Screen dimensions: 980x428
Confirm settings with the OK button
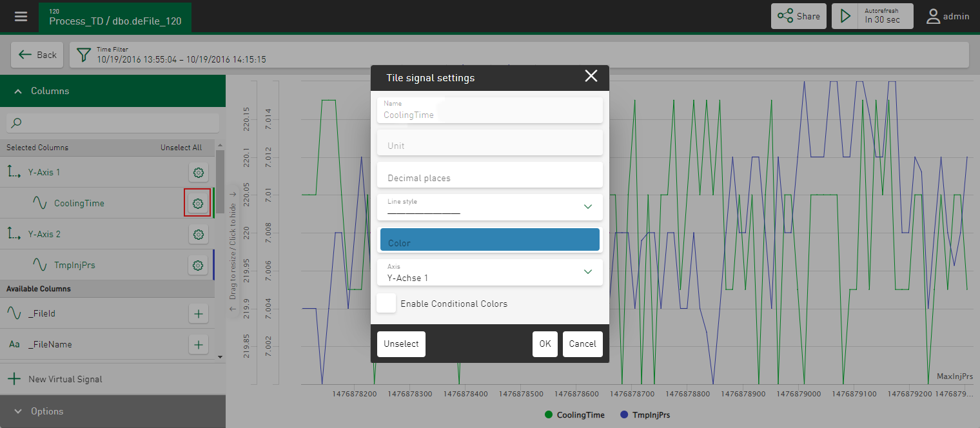pyautogui.click(x=545, y=344)
